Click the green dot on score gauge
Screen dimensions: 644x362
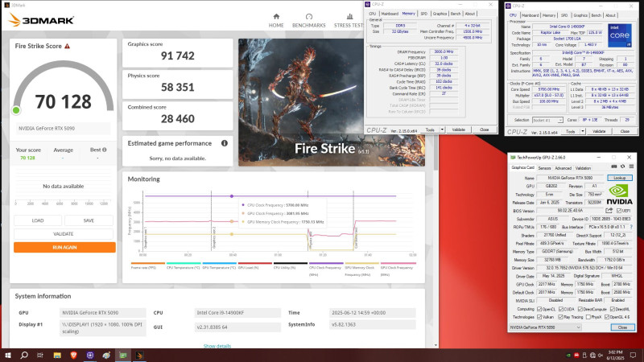click(16, 110)
